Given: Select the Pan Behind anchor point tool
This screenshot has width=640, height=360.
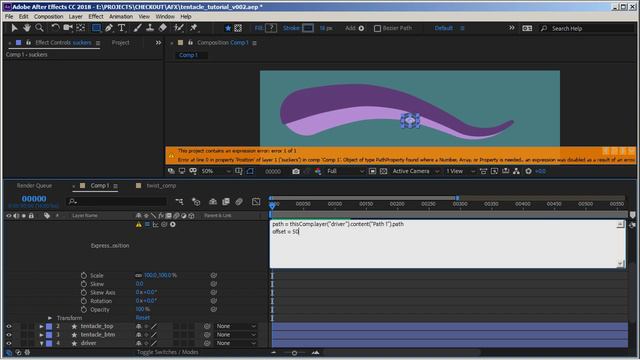Looking at the screenshot, I should [81, 28].
